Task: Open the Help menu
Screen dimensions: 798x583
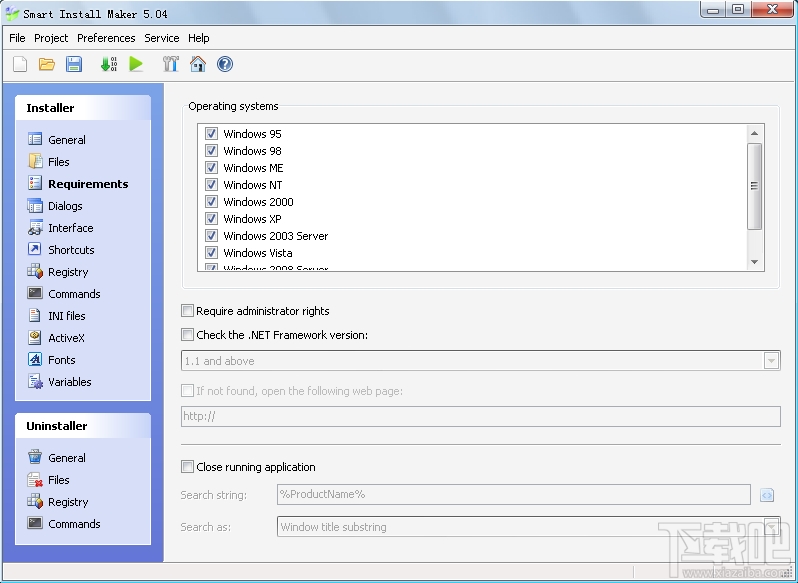Action: [198, 38]
